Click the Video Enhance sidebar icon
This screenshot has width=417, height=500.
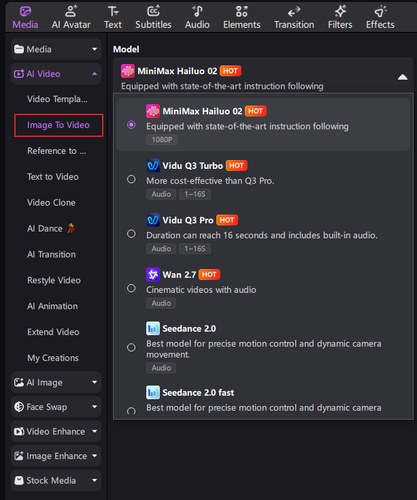pos(19,431)
